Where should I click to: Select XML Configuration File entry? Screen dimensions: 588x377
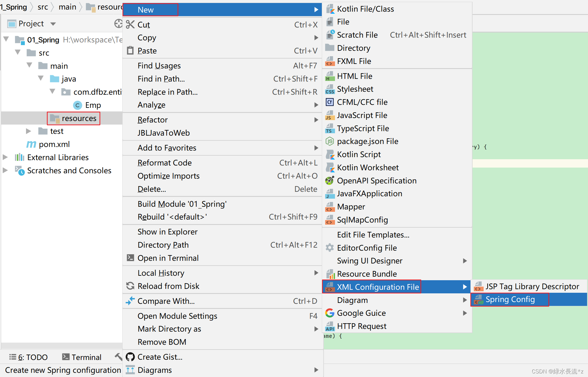click(397, 287)
